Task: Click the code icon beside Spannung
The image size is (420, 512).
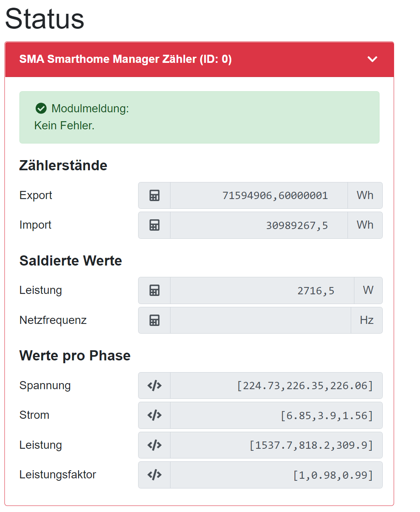Action: (x=154, y=386)
